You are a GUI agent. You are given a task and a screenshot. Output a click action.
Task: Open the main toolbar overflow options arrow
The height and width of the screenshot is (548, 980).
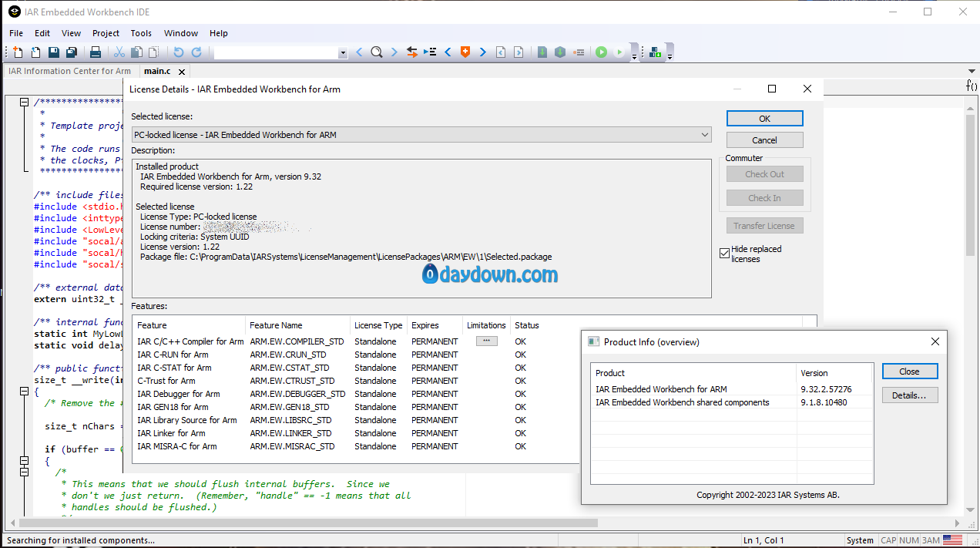point(635,55)
